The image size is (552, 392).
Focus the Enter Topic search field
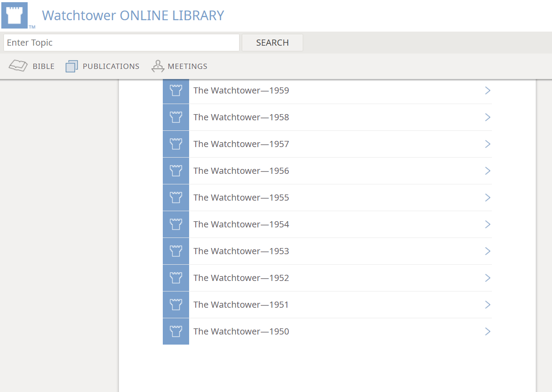122,43
